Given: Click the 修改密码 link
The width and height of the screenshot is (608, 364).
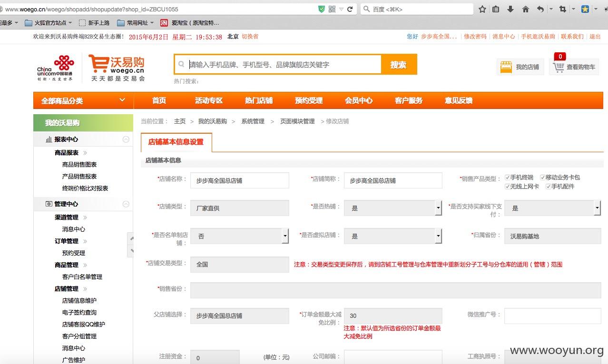Looking at the screenshot, I should [x=475, y=37].
